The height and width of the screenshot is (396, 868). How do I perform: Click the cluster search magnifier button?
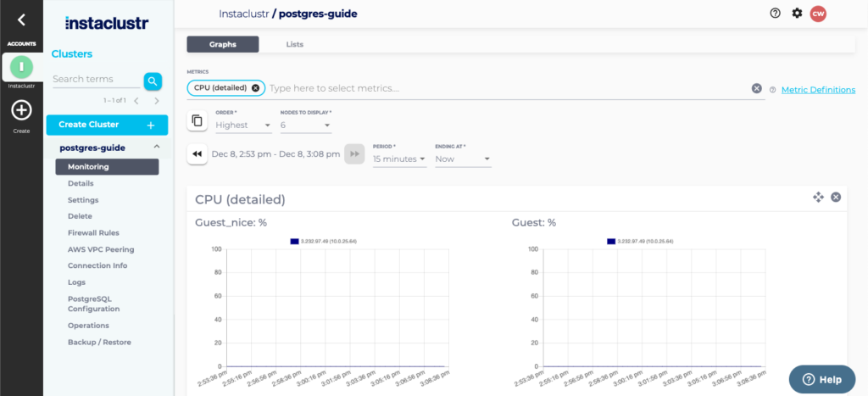click(x=153, y=81)
